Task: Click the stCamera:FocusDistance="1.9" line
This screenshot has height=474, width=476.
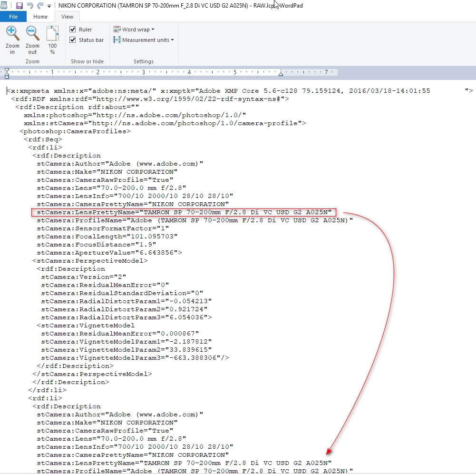Action: click(x=96, y=245)
